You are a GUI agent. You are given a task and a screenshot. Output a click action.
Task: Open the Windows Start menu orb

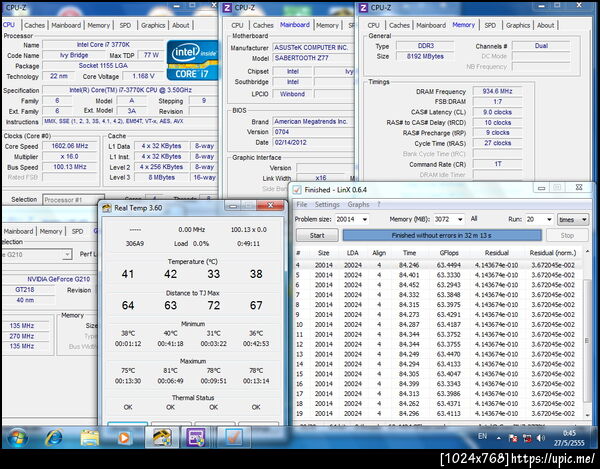[x=18, y=438]
